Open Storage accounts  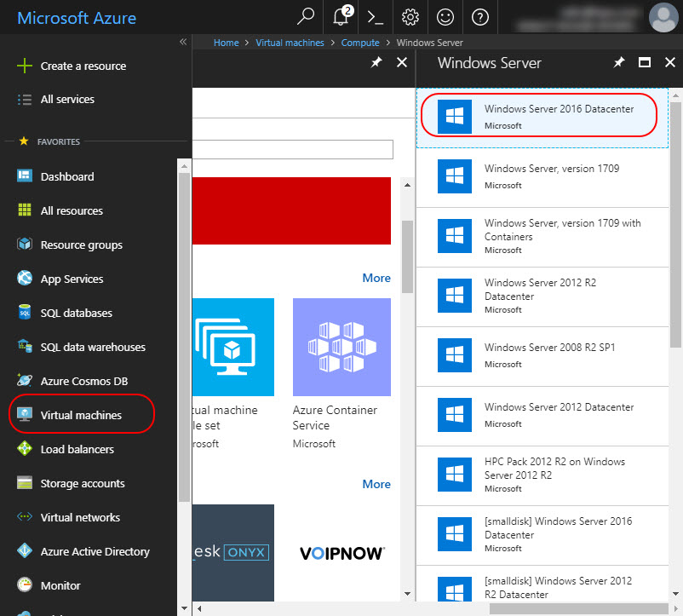point(83,483)
